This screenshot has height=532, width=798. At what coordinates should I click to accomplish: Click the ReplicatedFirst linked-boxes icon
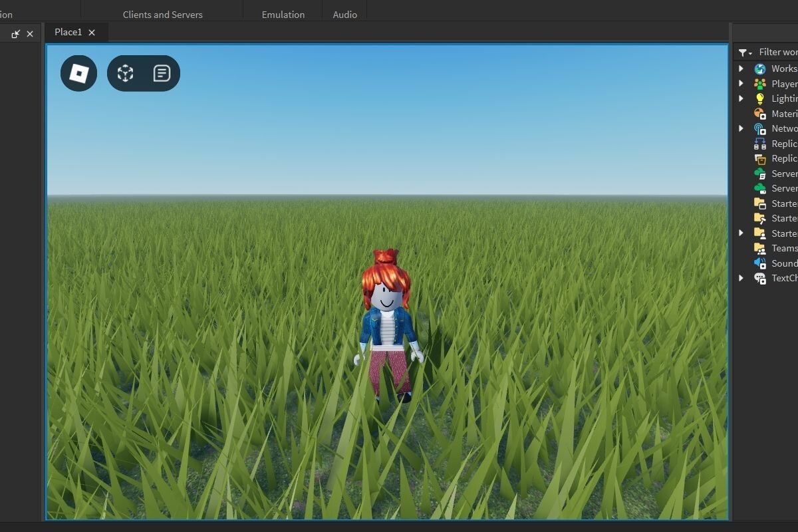(760, 144)
